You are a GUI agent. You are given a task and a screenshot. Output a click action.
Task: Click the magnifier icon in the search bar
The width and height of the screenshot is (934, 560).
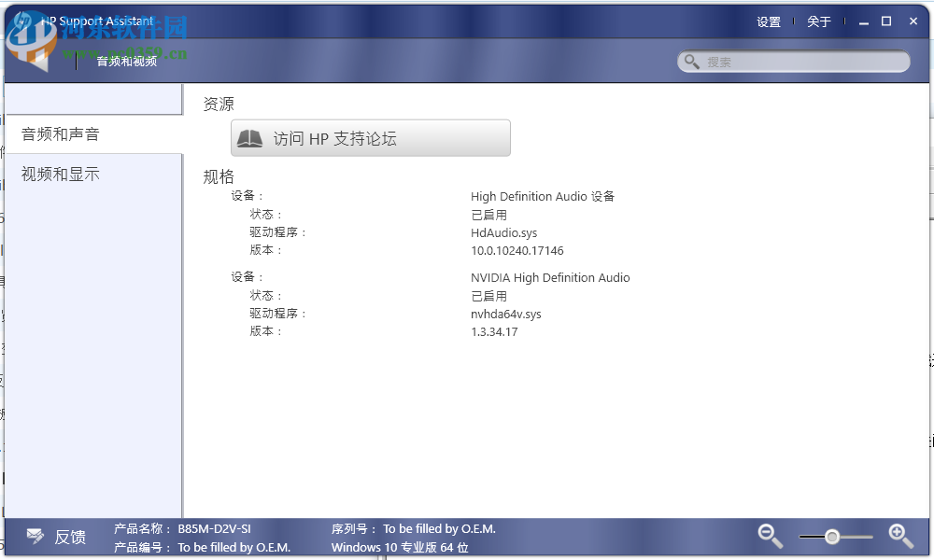pos(692,61)
